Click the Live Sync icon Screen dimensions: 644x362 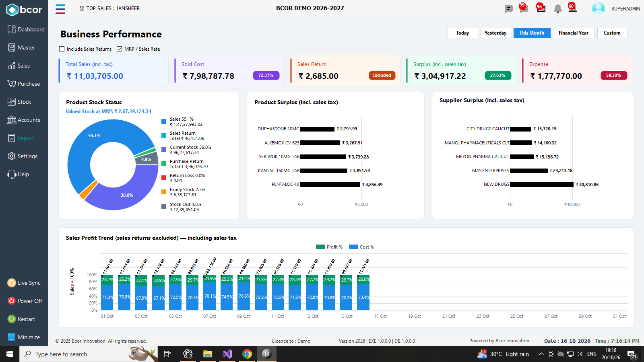pyautogui.click(x=12, y=283)
